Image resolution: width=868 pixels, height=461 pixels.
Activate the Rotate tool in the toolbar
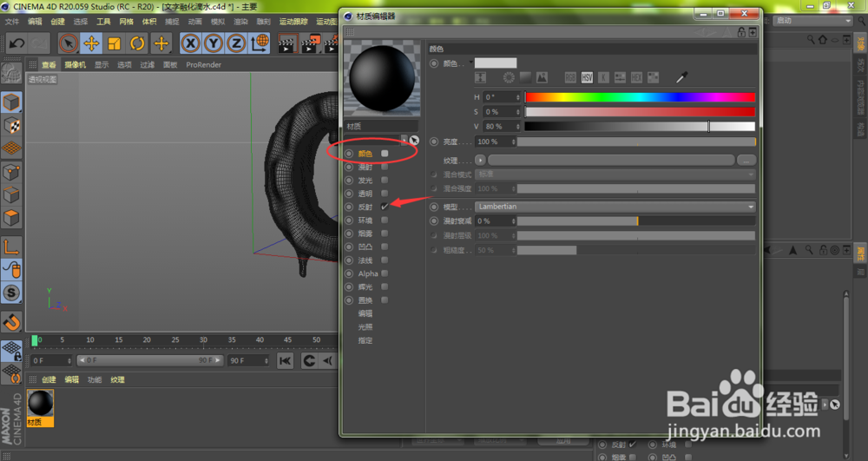137,43
